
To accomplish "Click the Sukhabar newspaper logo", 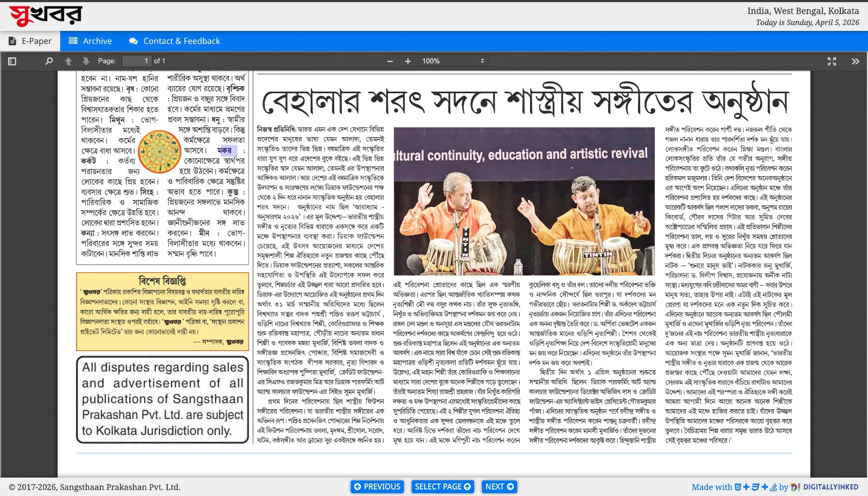I will (46, 16).
